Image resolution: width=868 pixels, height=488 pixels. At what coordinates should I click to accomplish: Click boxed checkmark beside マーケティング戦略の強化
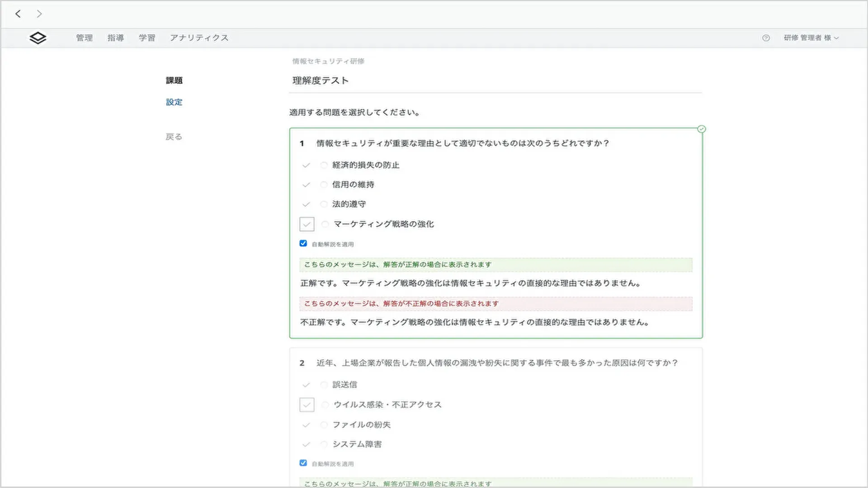point(307,224)
